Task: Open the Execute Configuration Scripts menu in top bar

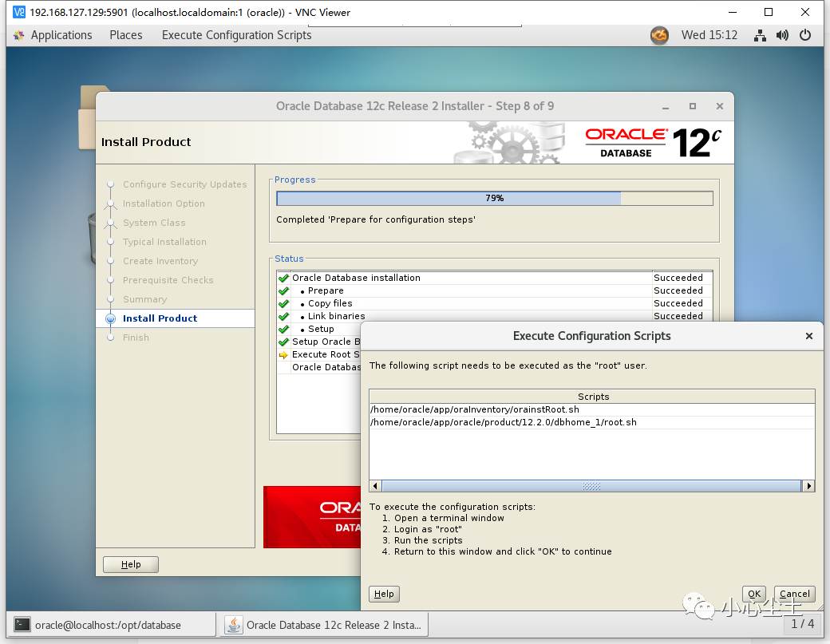Action: tap(236, 35)
